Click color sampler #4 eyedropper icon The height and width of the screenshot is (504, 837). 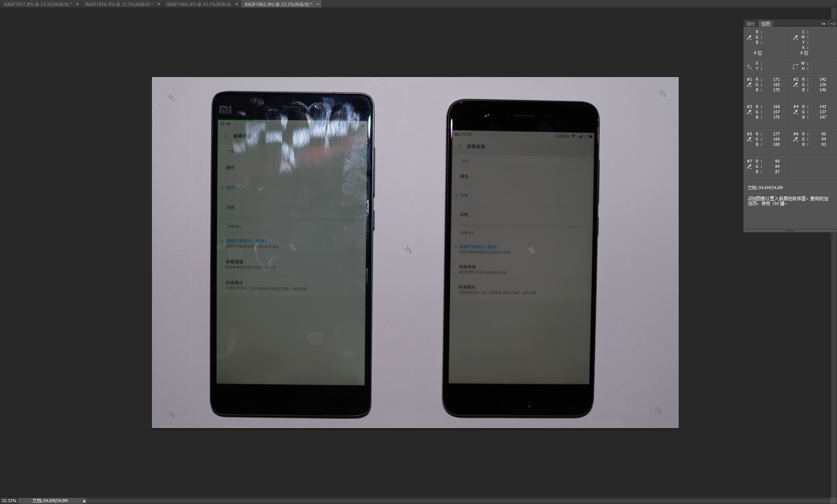(x=795, y=112)
